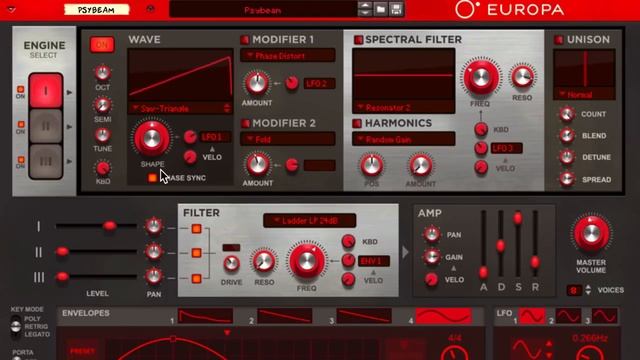Click the TUNE knob
The height and width of the screenshot is (360, 640).
tap(102, 135)
